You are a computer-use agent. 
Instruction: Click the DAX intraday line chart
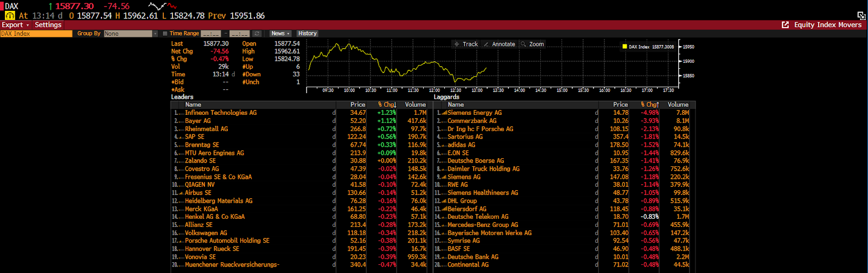coord(493,64)
